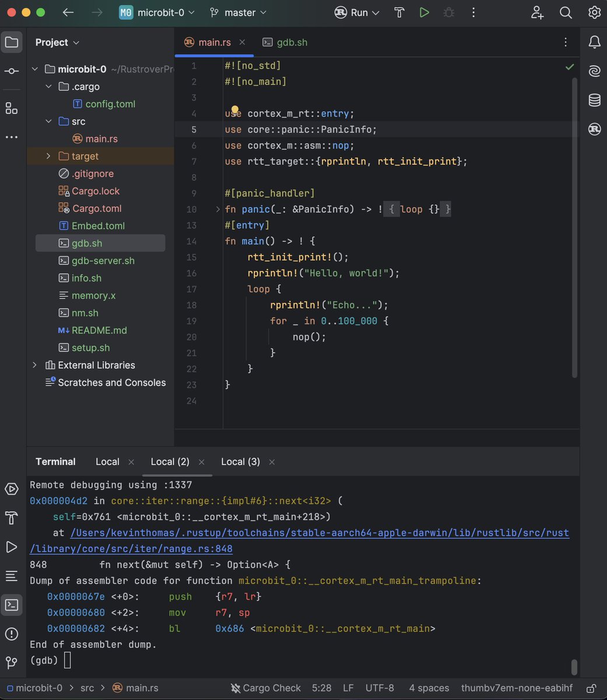Switch to gdb.sh editor tab
607x700 pixels.
[x=285, y=42]
